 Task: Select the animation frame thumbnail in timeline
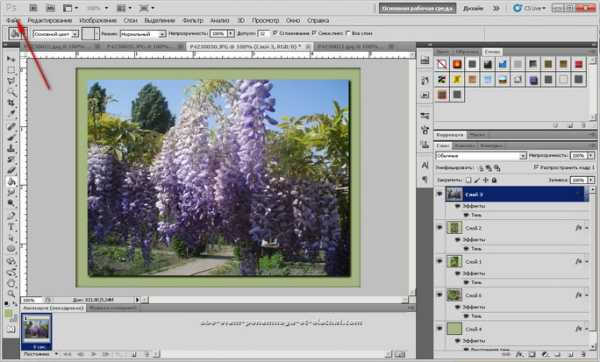coord(36,331)
